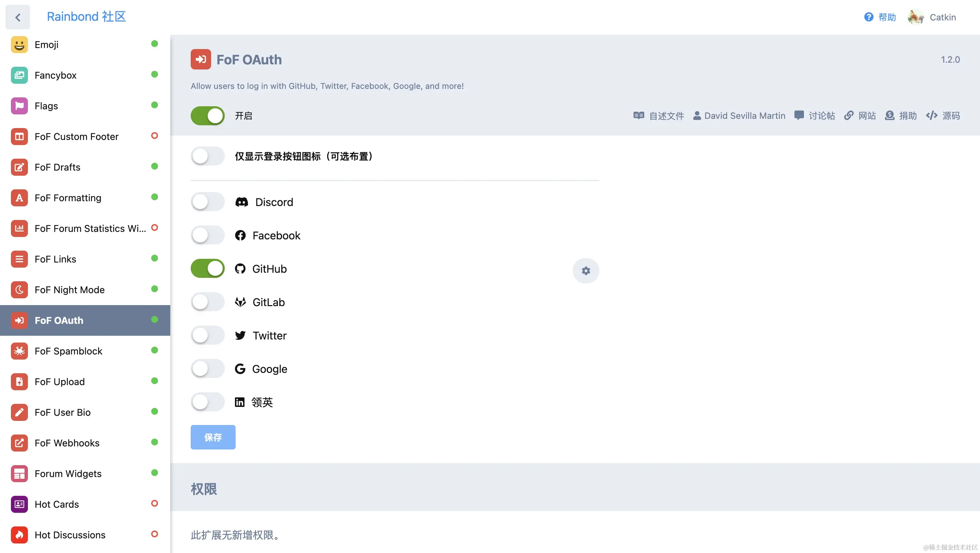Open David Sevilla Martin author link
The height and width of the screenshot is (553, 980).
(739, 116)
